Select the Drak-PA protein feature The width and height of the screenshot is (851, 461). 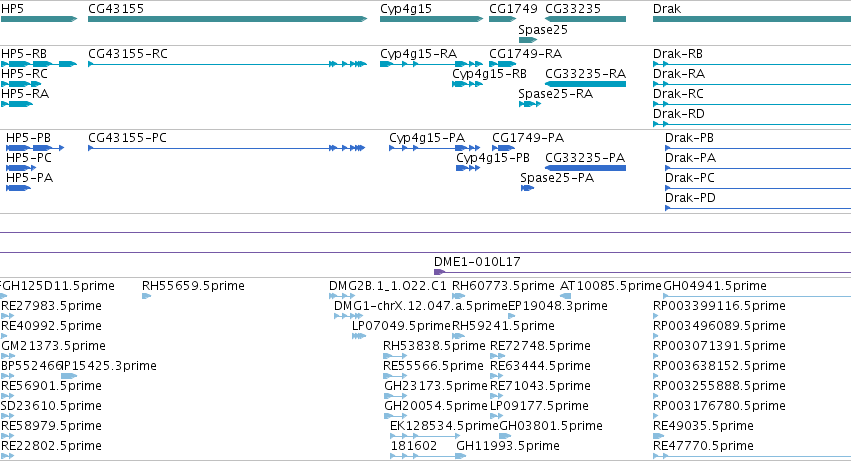click(x=758, y=168)
